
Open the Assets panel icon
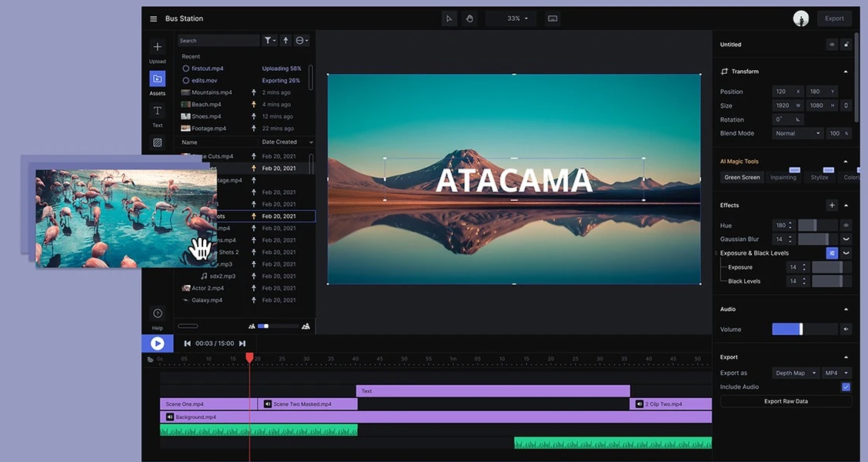click(x=157, y=79)
